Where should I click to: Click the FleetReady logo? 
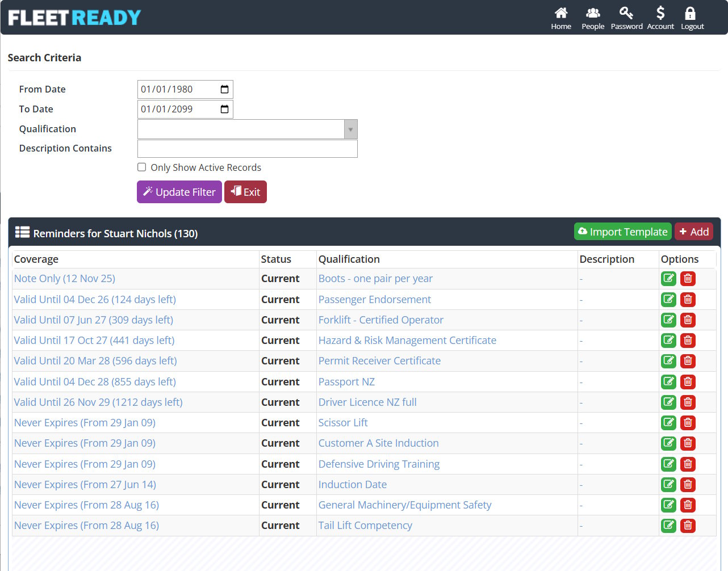(x=74, y=18)
